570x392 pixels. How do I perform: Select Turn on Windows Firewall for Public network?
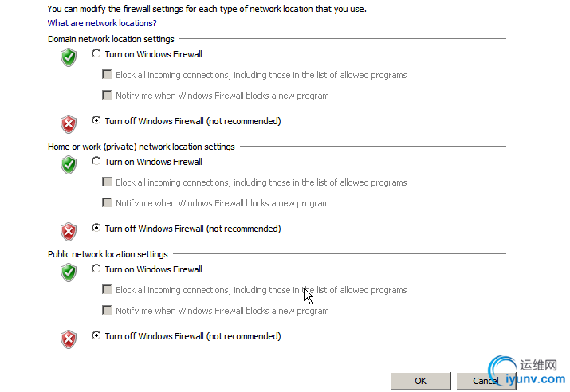click(96, 269)
